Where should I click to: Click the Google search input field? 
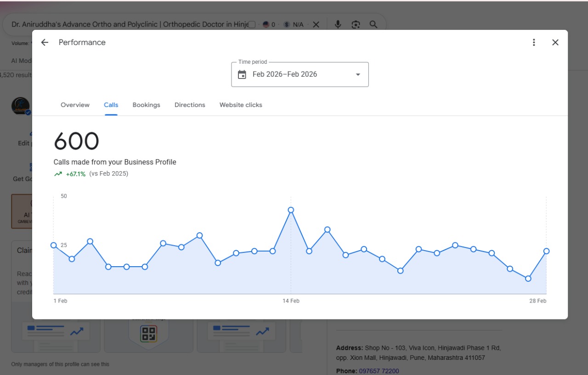pyautogui.click(x=130, y=25)
